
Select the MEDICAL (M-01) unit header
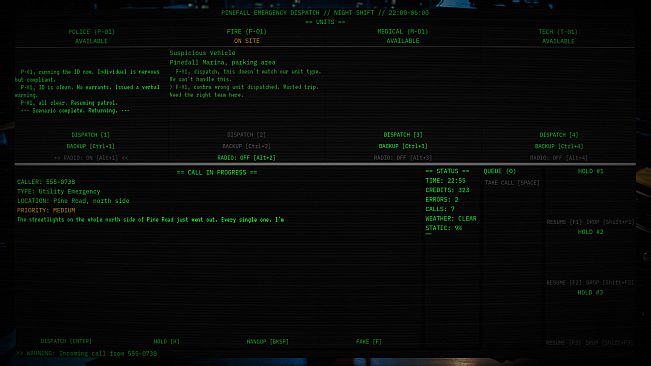[403, 32]
